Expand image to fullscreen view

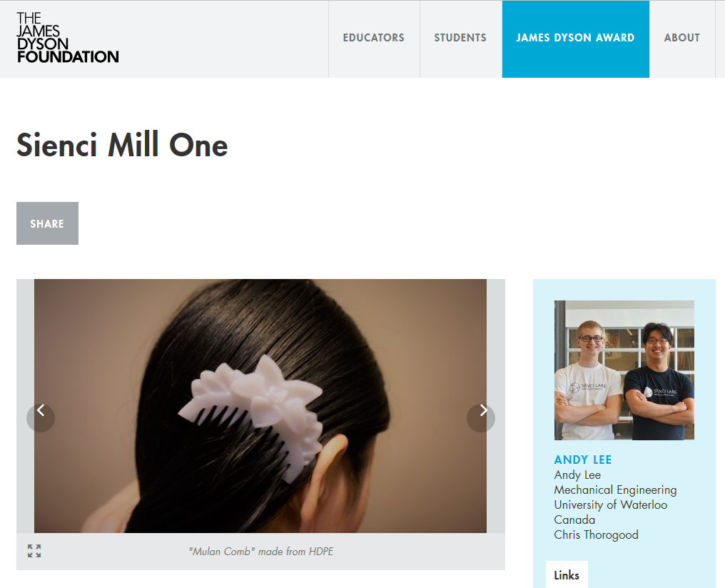(x=34, y=551)
